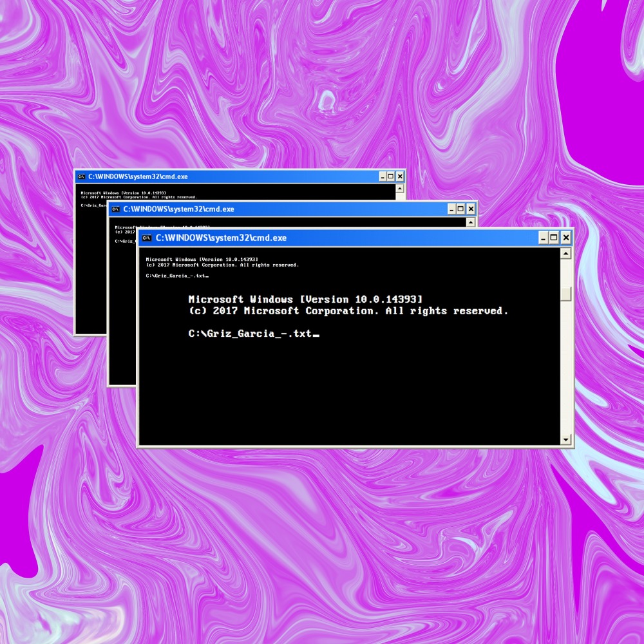Click the back window's title text C:\WINDOWS\system32\cmd.exe
Screen dimensions: 644x644
(x=138, y=176)
